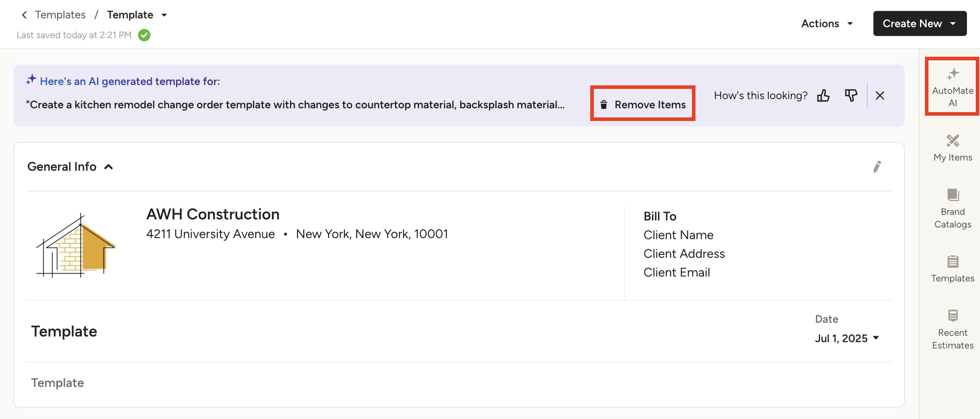Give thumbs up feedback
Image resolution: width=980 pixels, height=419 pixels.
tap(823, 96)
